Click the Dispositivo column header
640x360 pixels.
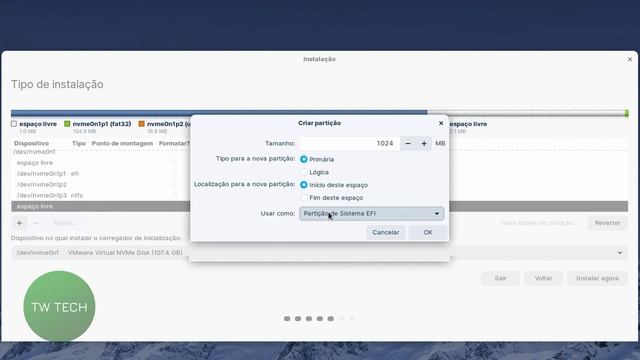tap(31, 143)
